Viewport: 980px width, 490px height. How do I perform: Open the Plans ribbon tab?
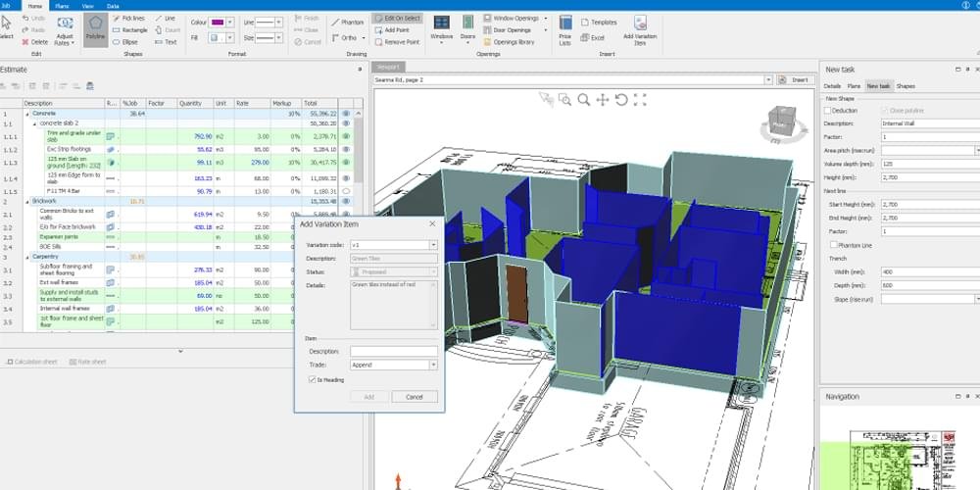62,6
